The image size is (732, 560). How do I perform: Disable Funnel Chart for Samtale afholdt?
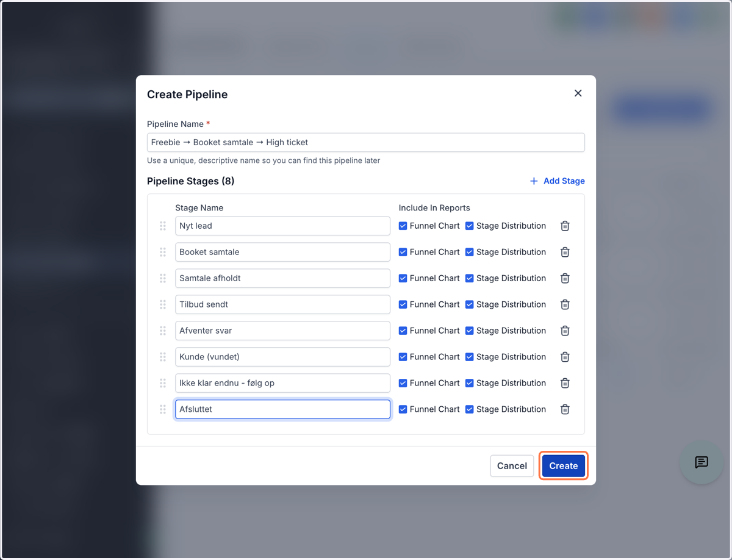[403, 278]
